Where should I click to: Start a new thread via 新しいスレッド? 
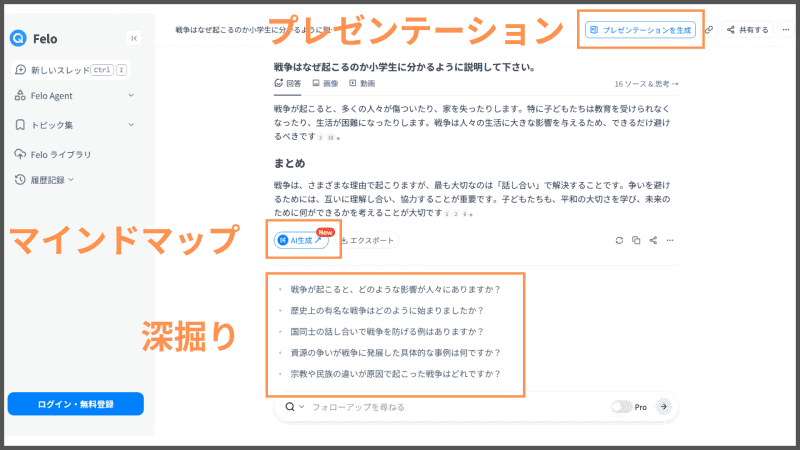click(x=70, y=70)
